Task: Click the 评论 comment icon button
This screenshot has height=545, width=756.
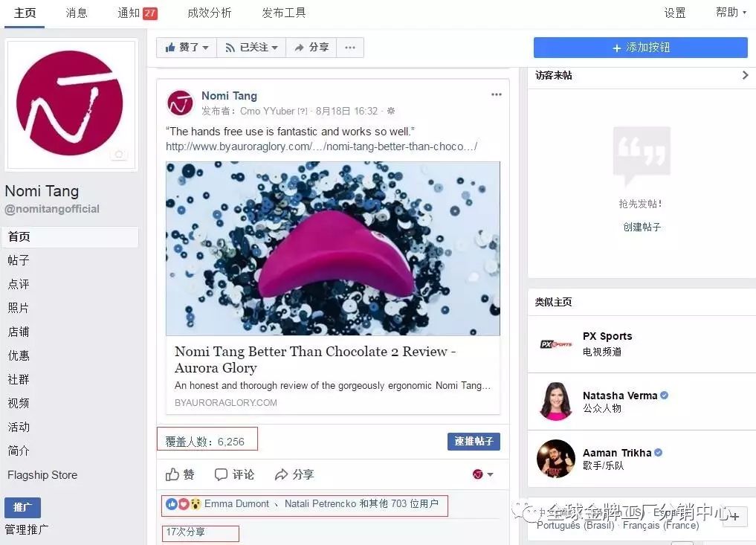Action: [x=234, y=474]
